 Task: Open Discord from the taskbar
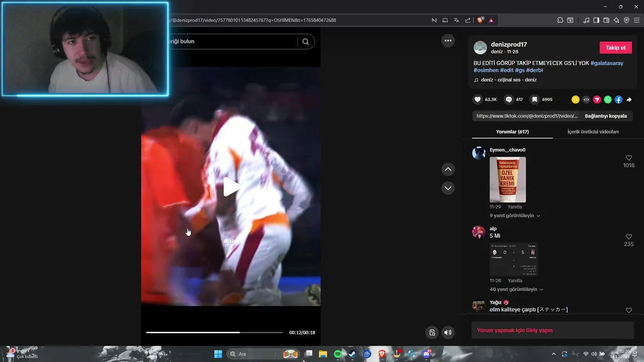click(x=427, y=354)
